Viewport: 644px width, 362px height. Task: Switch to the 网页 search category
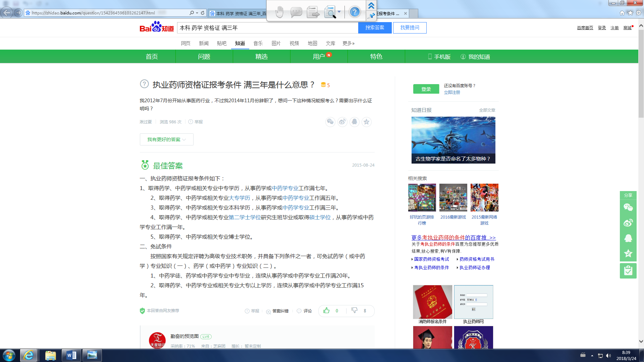coord(185,43)
